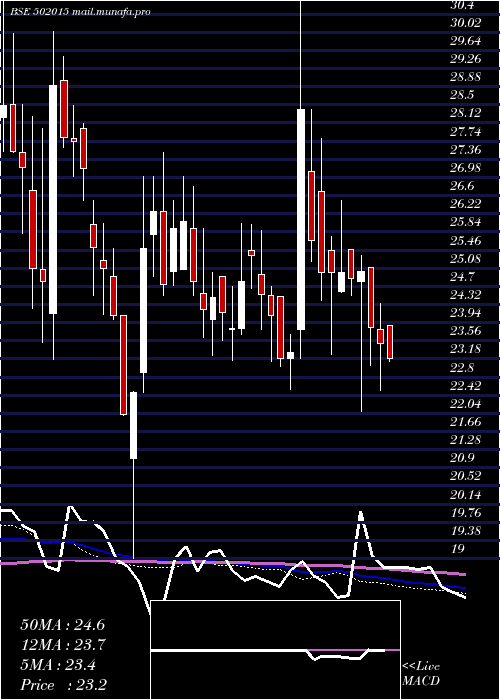Click the 21.28 price axis label
This screenshot has width=500, height=700.
tap(465, 439)
